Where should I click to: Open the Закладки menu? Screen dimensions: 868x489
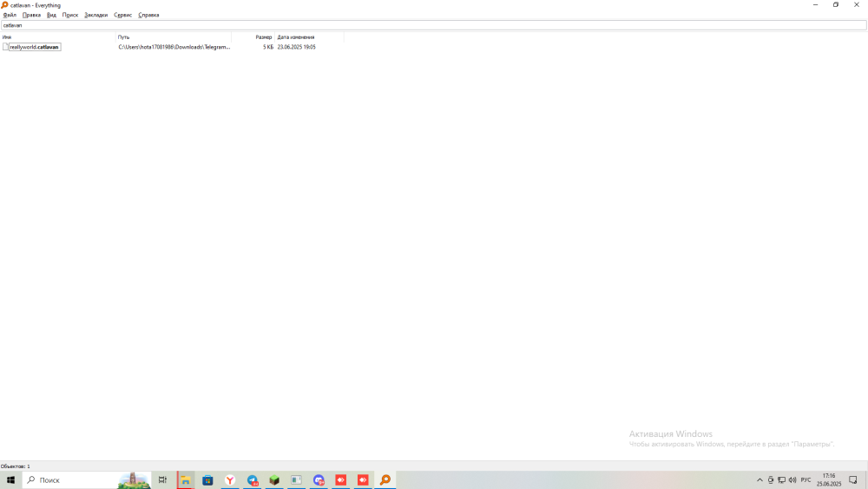pos(95,15)
